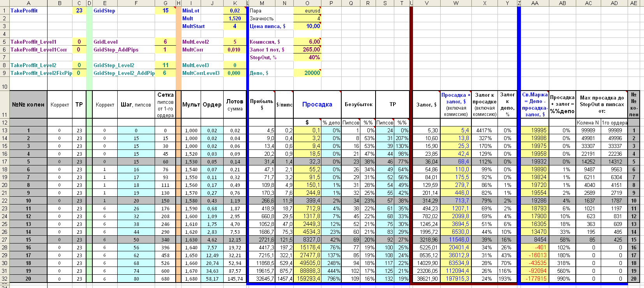Select the GridLevel value 6
Screen dimensions: 644x288
pyautogui.click(x=166, y=42)
